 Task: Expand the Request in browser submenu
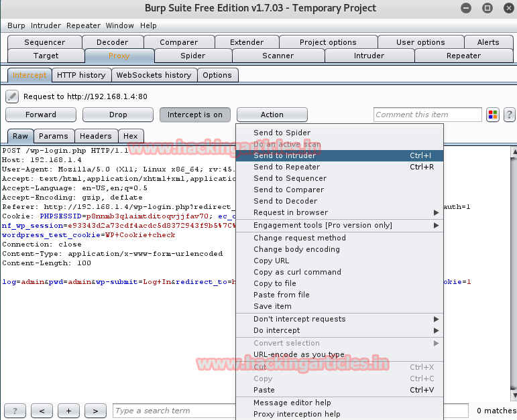tap(339, 212)
